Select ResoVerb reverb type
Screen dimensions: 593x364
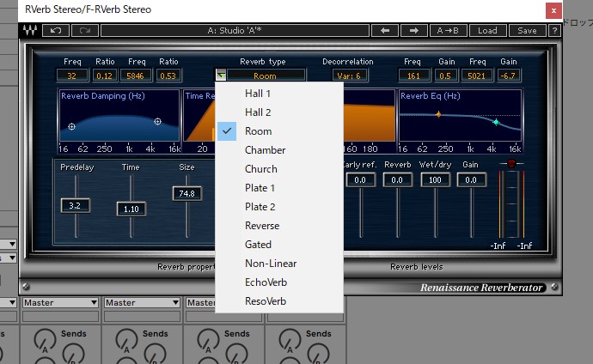coord(279,301)
